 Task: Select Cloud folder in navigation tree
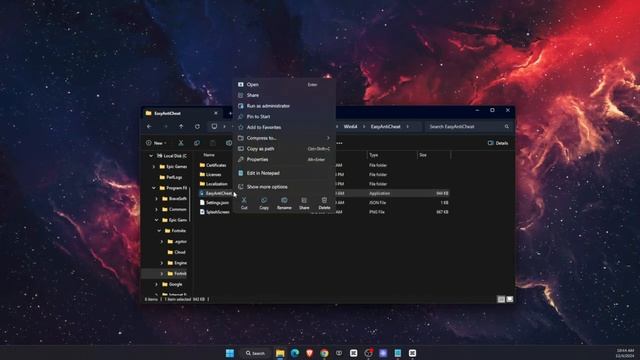coord(176,252)
